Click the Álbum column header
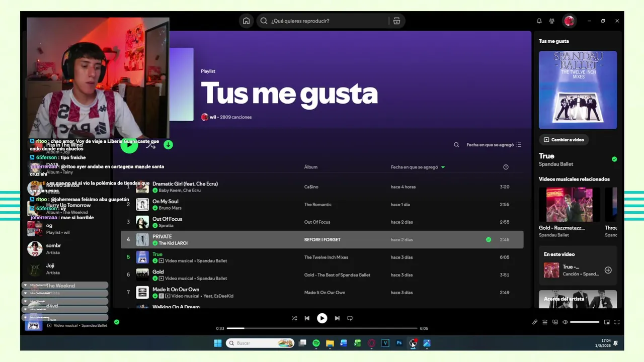Screen dimensions: 644x362 (311, 167)
